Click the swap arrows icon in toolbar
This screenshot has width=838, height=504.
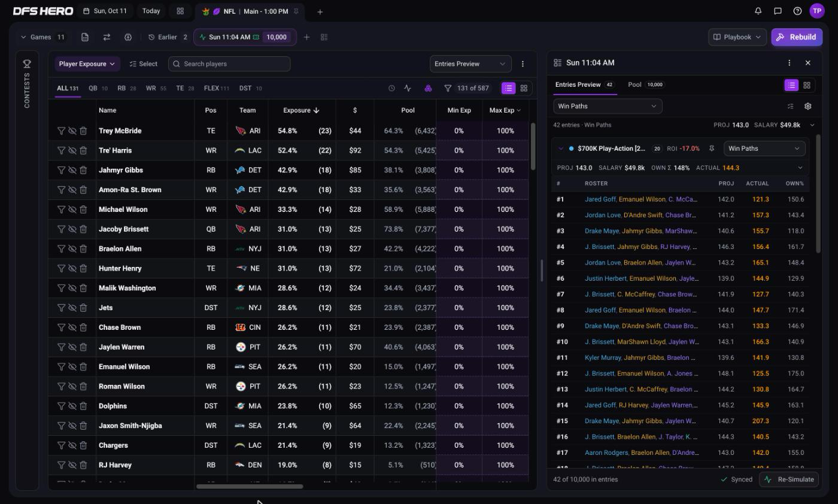coord(107,37)
